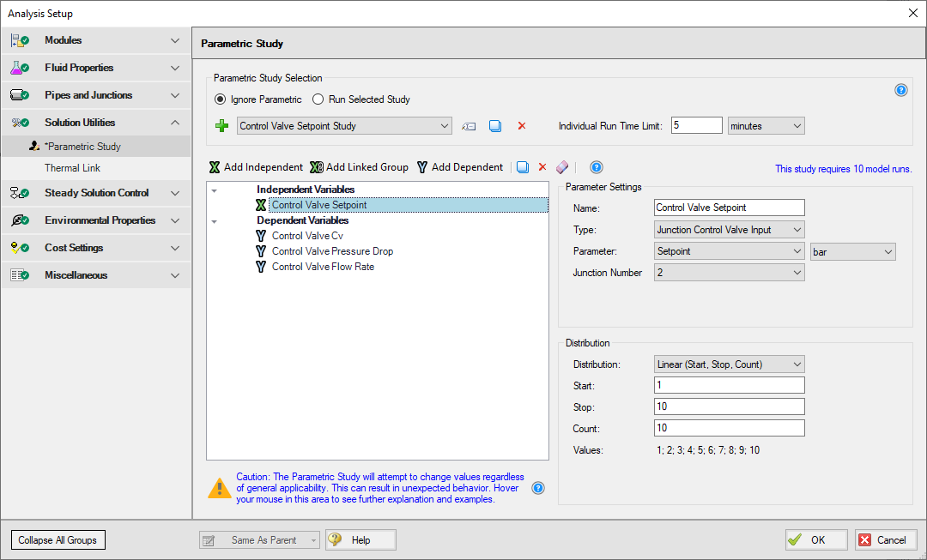927x560 pixels.
Task: Click red X to delete selected variable
Action: coord(542,167)
